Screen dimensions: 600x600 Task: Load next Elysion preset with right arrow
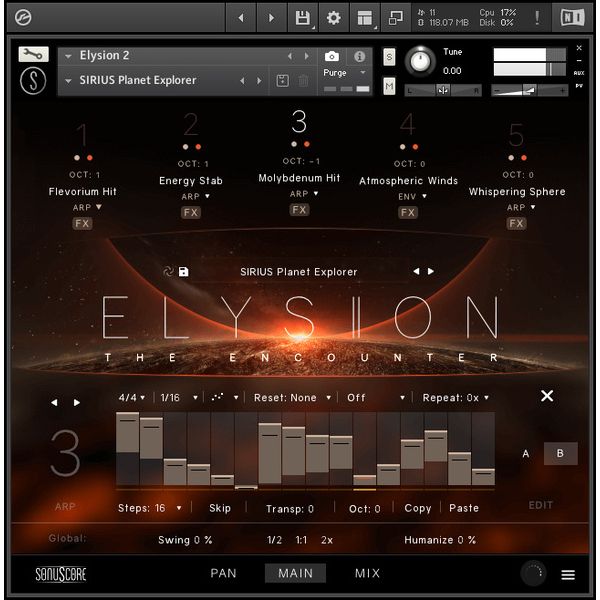point(431,271)
